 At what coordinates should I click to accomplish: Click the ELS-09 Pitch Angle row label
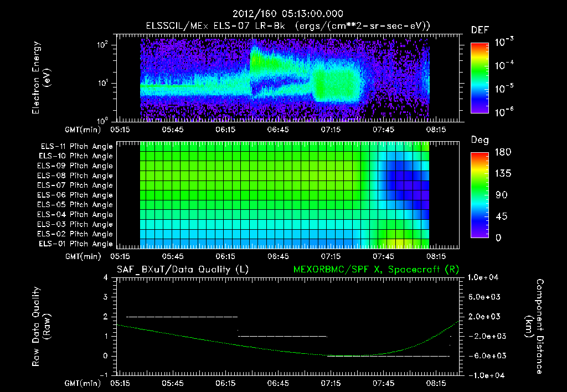click(x=75, y=166)
